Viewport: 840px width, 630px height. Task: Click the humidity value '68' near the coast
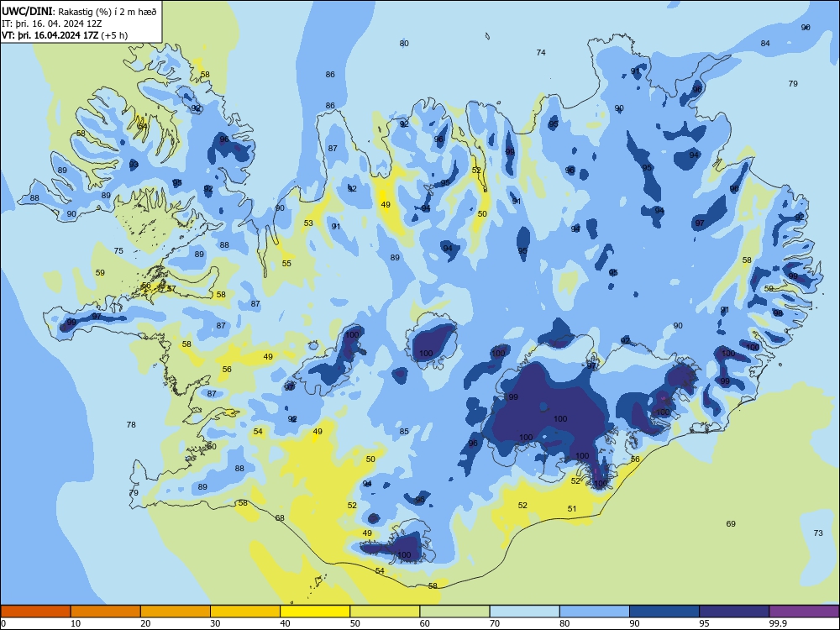(280, 518)
